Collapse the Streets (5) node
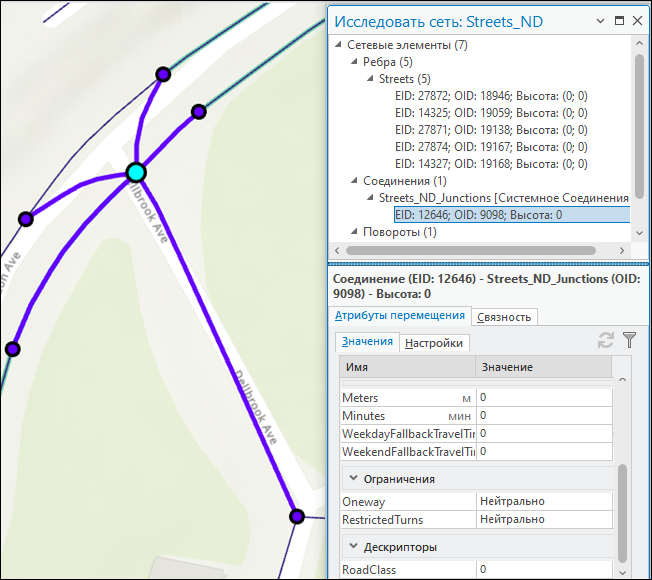Viewport: 652px width, 580px height. (x=370, y=78)
